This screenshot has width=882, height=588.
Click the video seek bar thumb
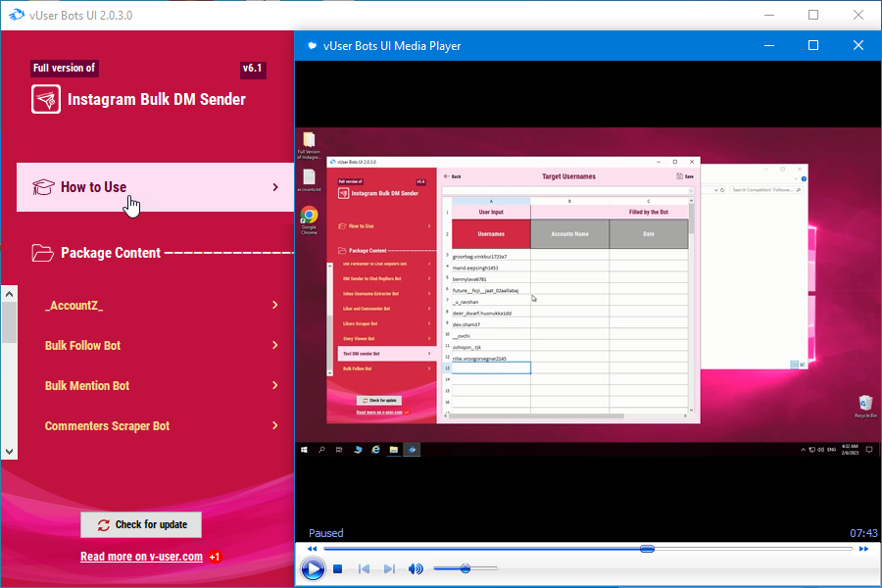[647, 549]
